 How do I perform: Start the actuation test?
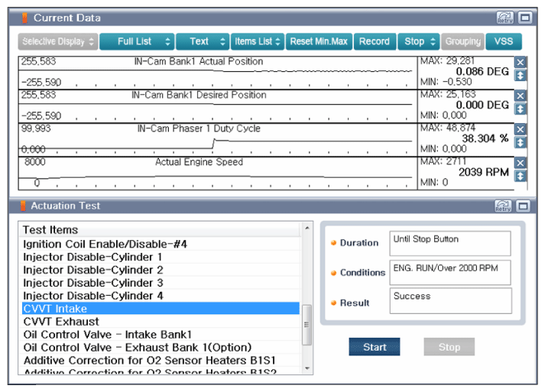(375, 347)
